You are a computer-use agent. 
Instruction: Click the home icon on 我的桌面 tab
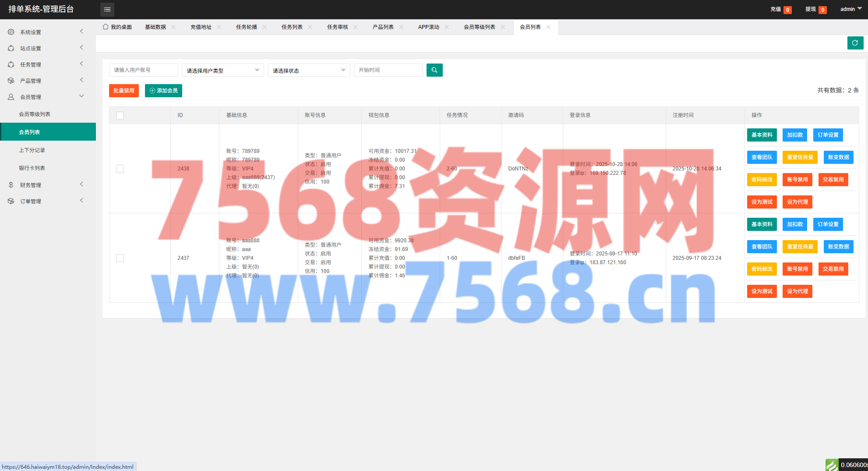(x=106, y=27)
